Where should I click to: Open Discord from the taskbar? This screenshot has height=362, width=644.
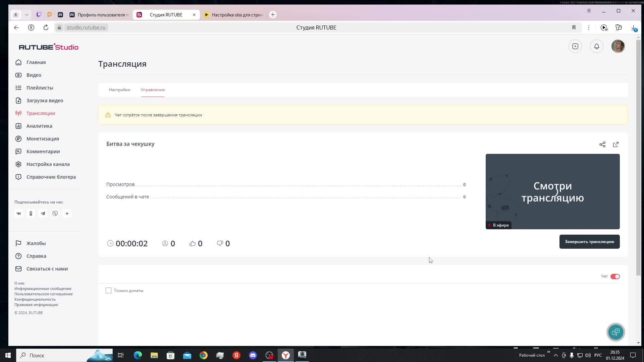(253, 355)
